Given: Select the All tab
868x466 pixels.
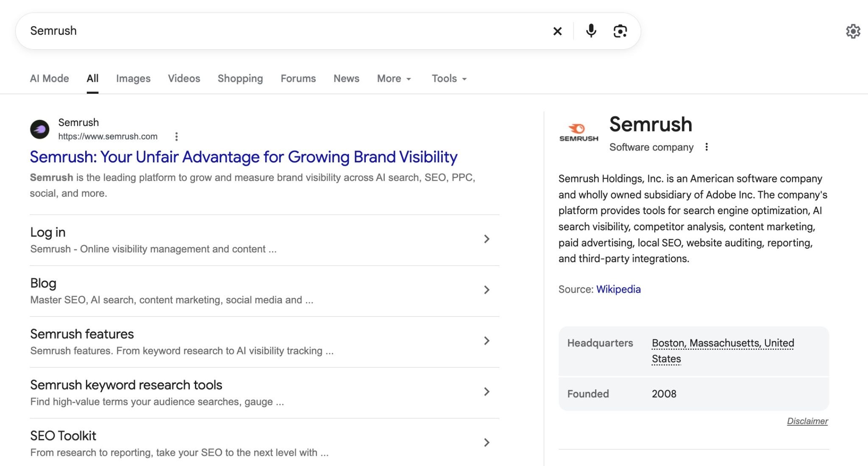Looking at the screenshot, I should pos(92,78).
